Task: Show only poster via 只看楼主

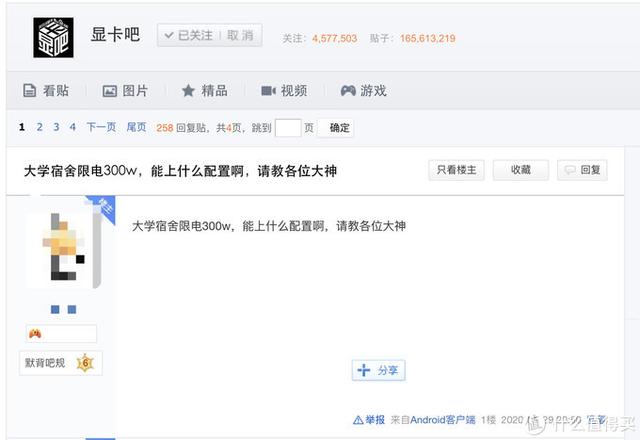Action: tap(456, 170)
